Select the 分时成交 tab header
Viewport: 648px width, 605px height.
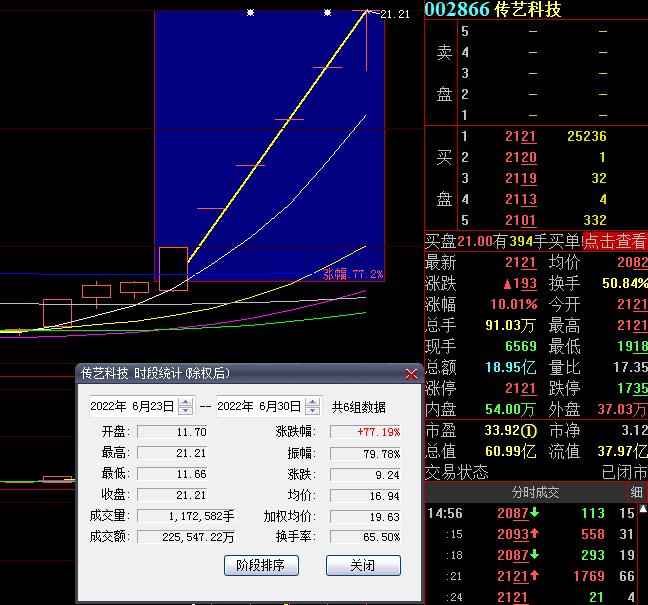(x=535, y=492)
